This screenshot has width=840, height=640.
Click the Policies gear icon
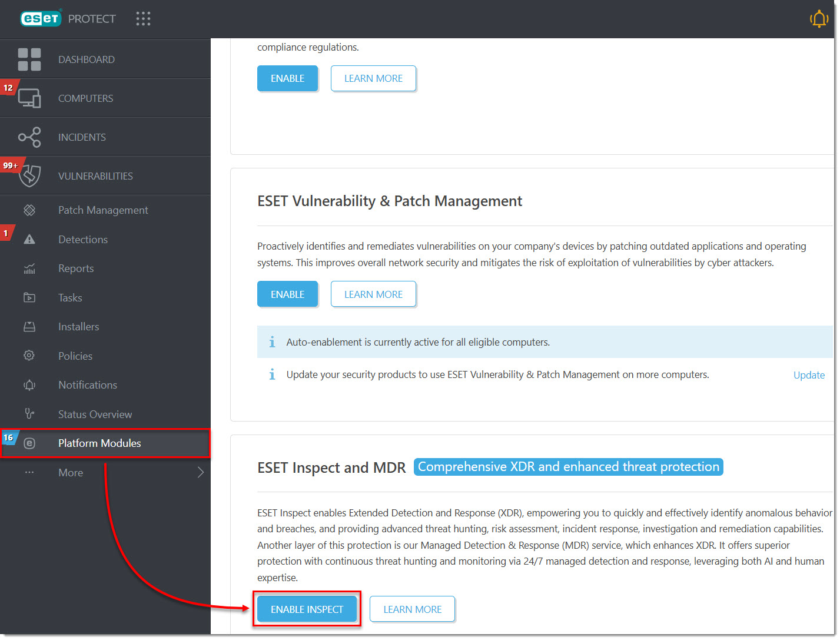[x=29, y=356]
